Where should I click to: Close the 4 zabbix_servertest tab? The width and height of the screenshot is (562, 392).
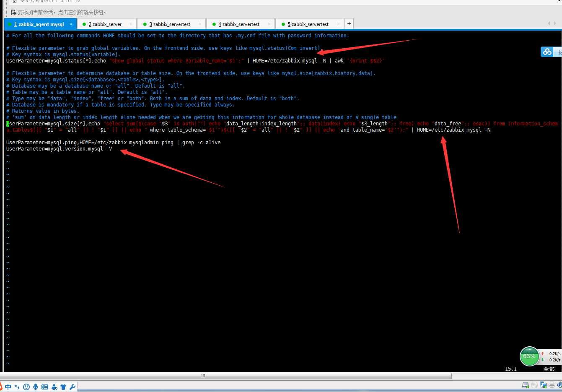269,24
